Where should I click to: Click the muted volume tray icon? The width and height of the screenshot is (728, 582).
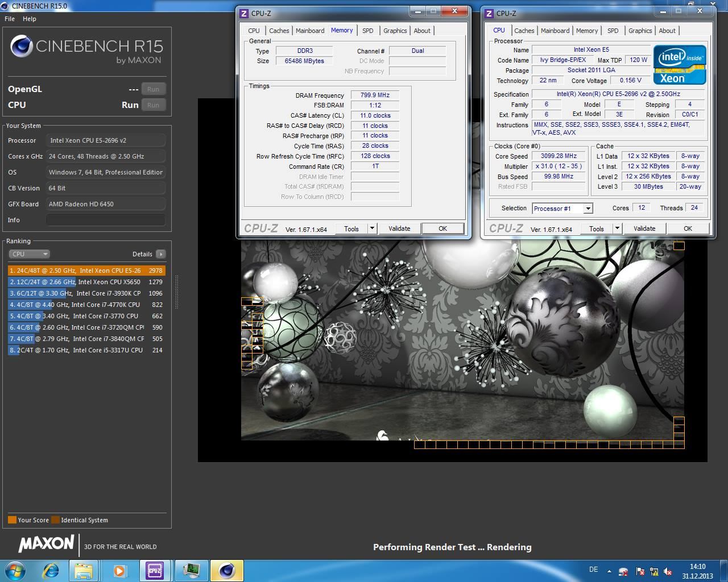[x=668, y=572]
